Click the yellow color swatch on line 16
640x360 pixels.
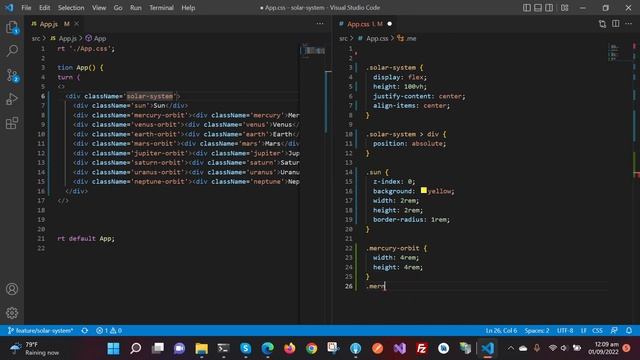[x=424, y=190]
